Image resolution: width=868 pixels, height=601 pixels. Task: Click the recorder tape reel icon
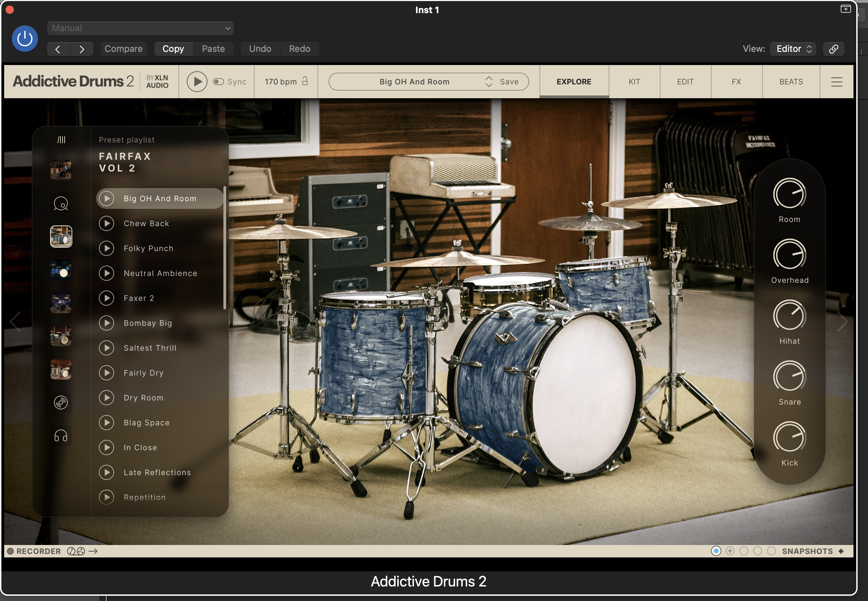76,551
